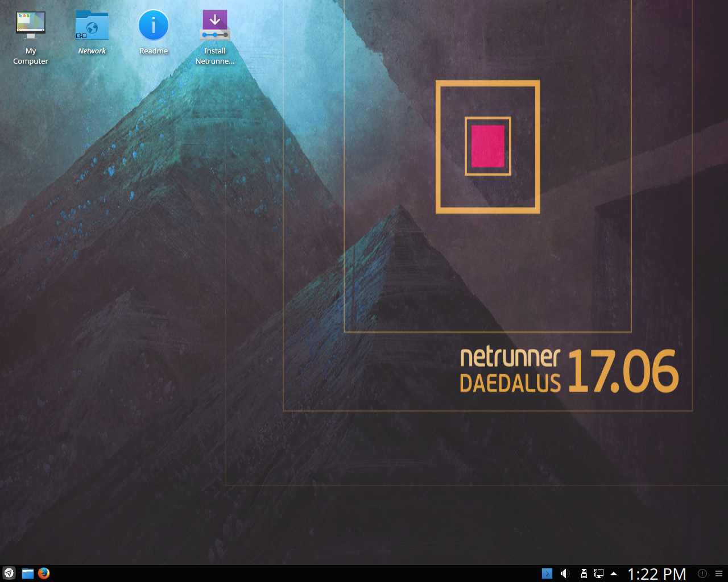
Task: Click the blue arrow tray icon
Action: point(547,573)
